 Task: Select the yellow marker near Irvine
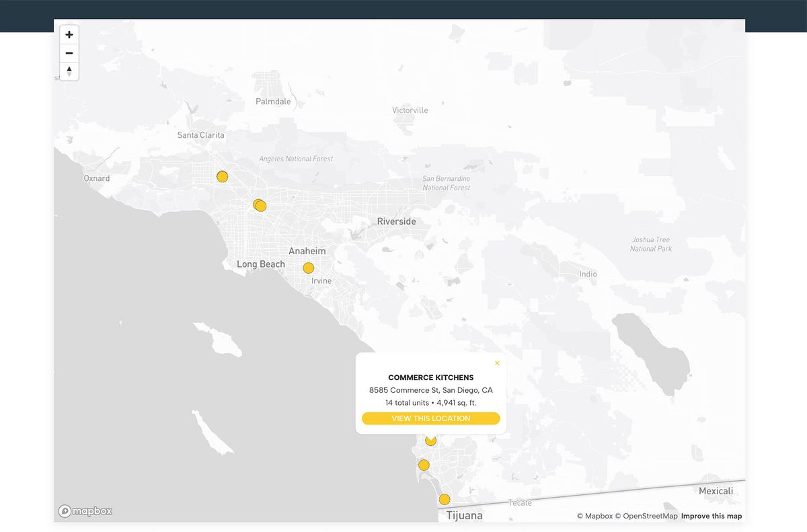(x=308, y=268)
